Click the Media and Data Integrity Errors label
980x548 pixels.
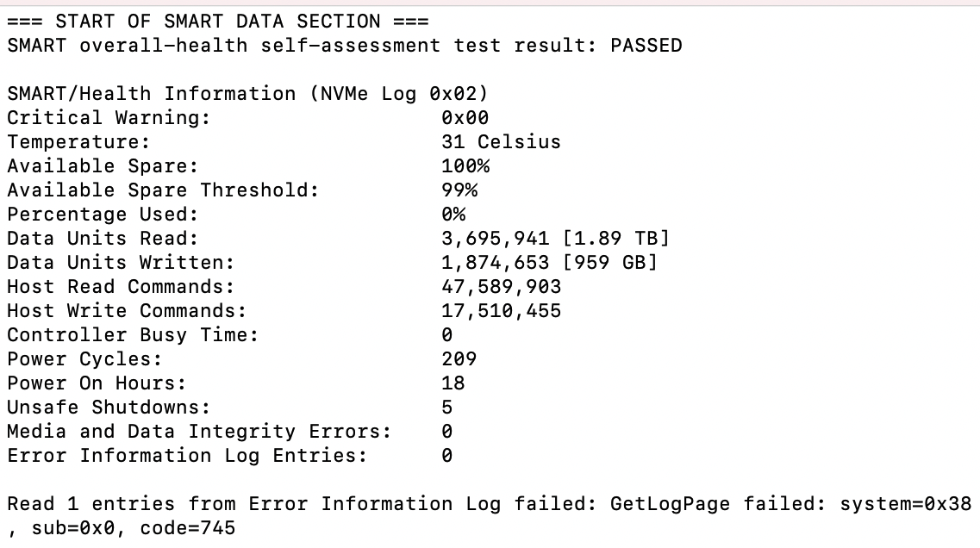pos(199,432)
